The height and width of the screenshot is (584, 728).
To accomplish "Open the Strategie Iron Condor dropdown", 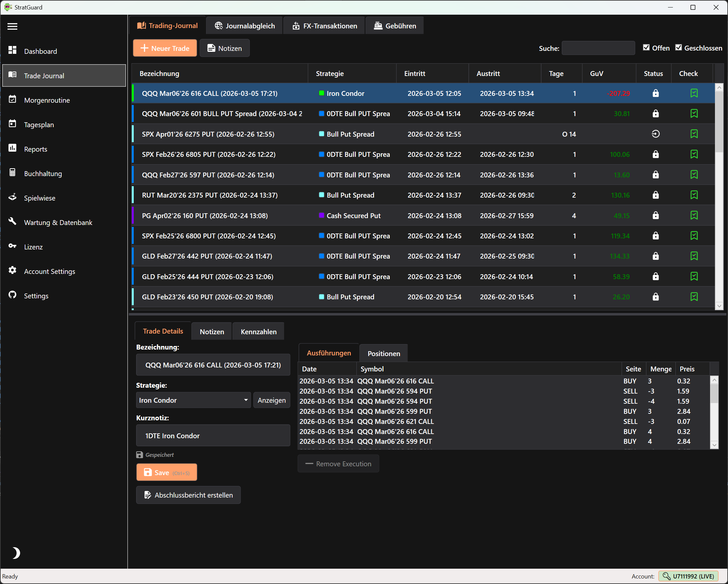I will [x=193, y=400].
